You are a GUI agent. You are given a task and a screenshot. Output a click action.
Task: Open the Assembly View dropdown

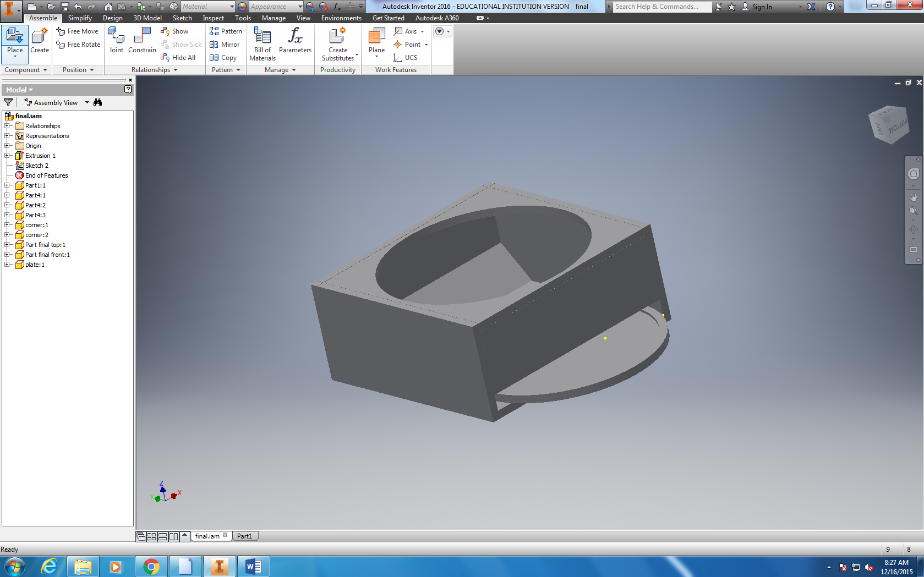[87, 103]
